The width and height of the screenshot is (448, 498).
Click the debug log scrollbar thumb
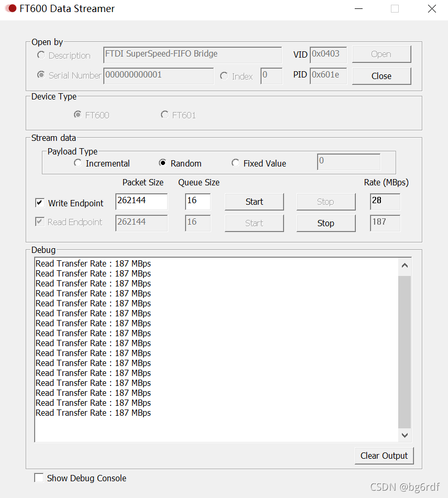click(405, 352)
